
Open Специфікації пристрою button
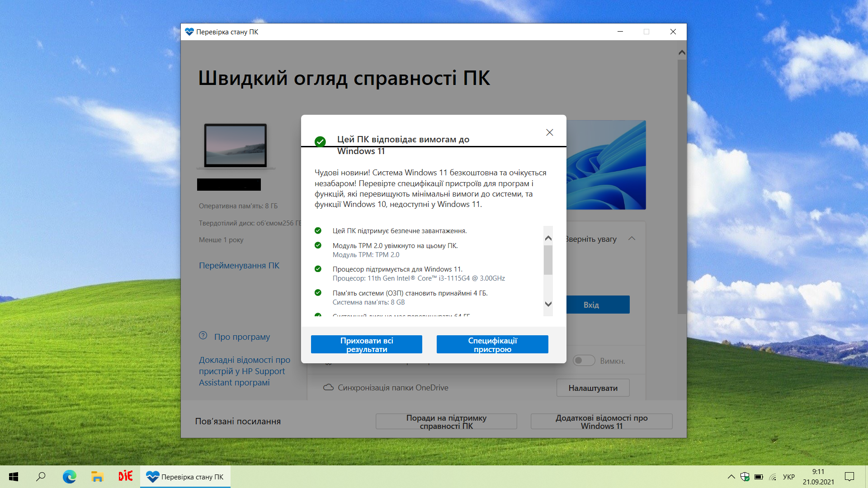tap(492, 345)
